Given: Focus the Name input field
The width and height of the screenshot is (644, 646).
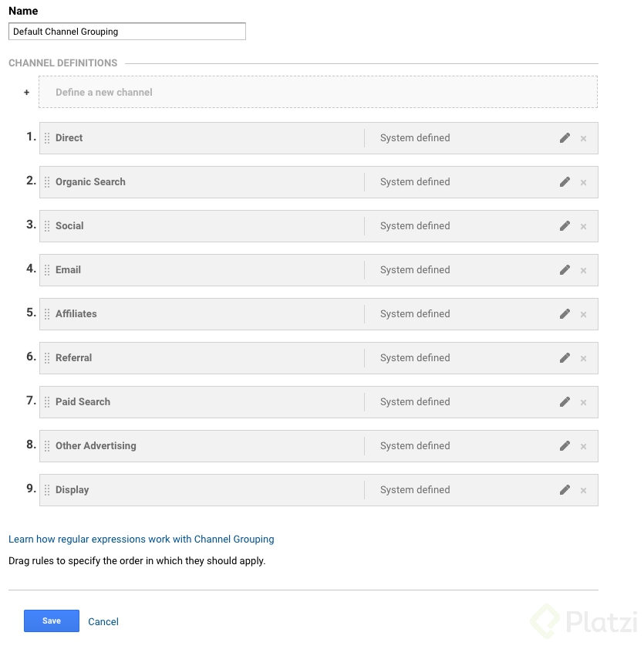Looking at the screenshot, I should [x=127, y=32].
